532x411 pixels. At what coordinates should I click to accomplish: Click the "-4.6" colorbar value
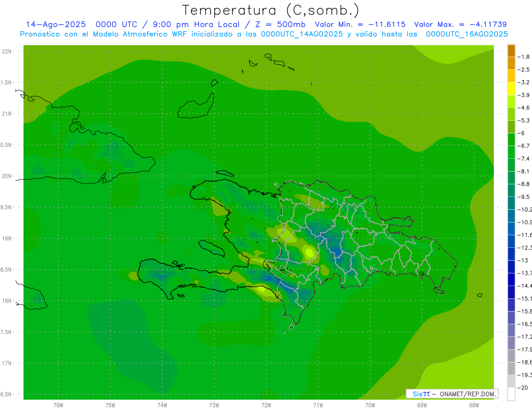524,108
